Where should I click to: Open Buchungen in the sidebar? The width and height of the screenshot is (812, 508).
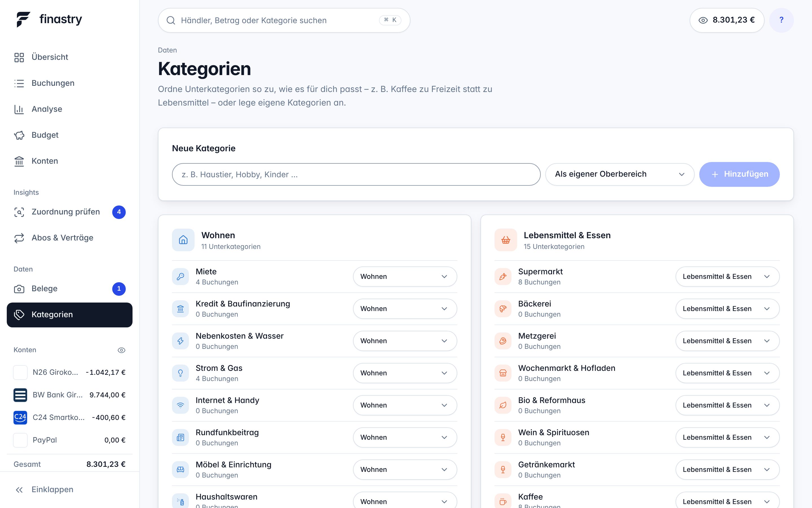(x=69, y=83)
